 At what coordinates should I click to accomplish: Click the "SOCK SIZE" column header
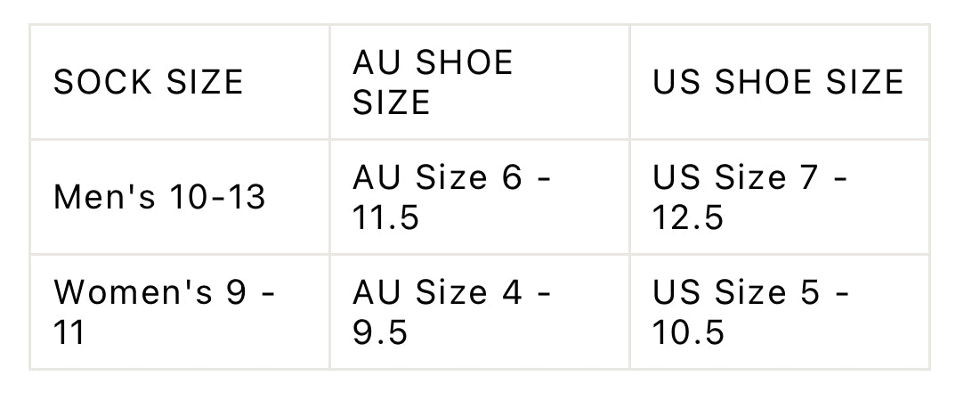[148, 82]
